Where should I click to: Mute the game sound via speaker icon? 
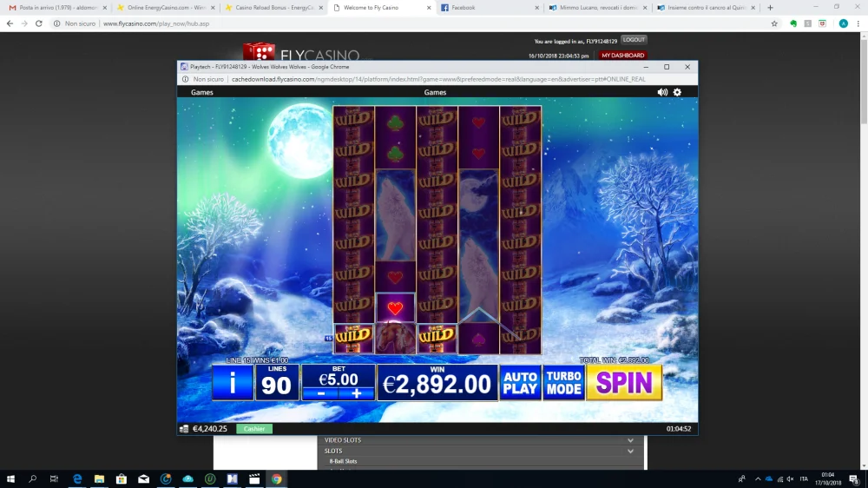(x=662, y=93)
